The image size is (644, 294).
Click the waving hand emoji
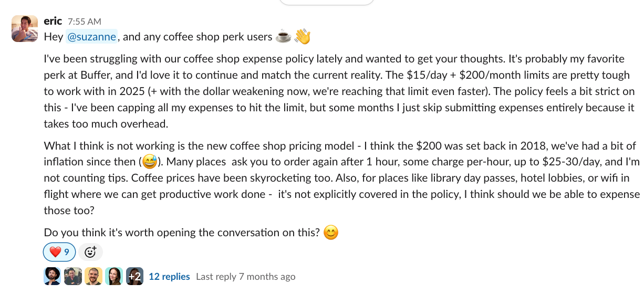tap(302, 37)
